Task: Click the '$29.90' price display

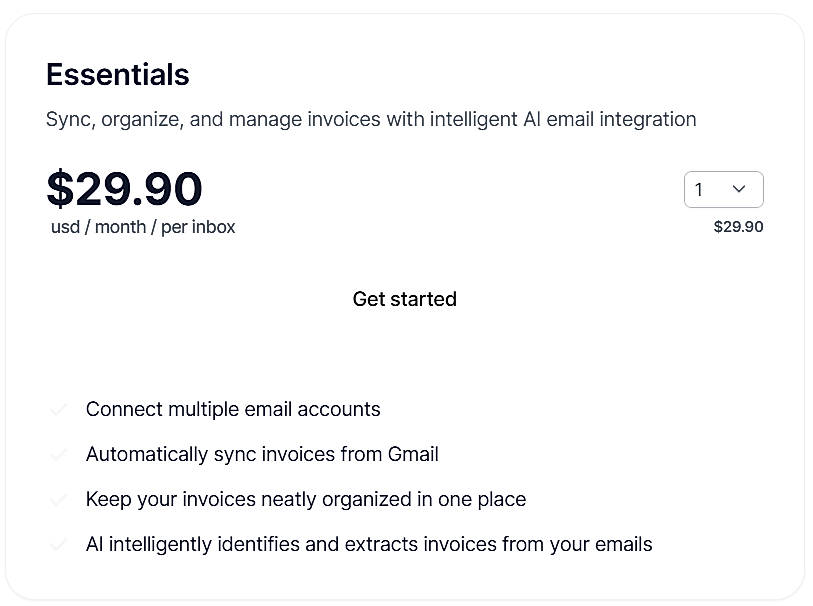Action: coord(124,188)
